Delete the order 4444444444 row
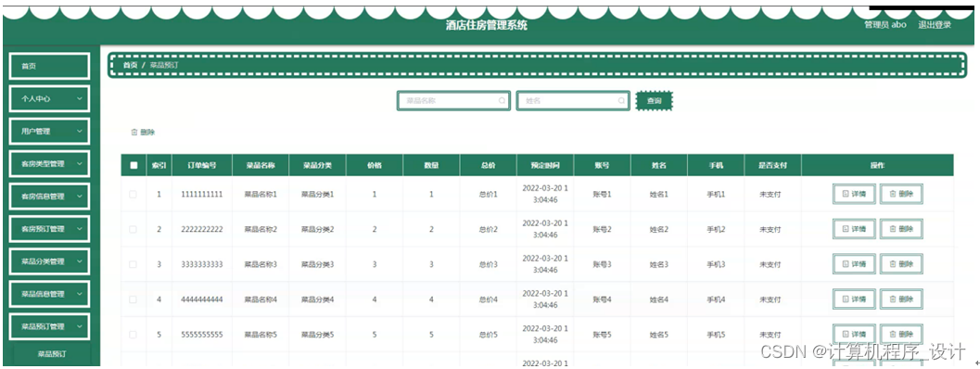The width and height of the screenshot is (980, 369). pos(901,299)
